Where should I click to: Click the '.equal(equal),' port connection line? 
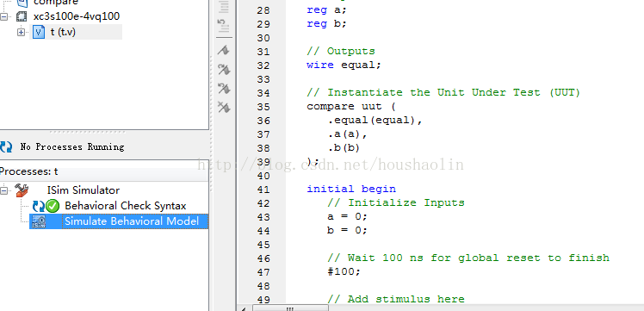pyautogui.click(x=375, y=121)
